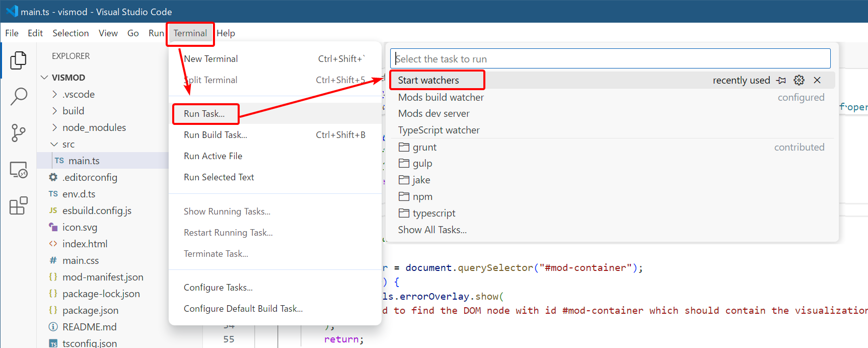Open main.ts in the Explorer tree
The height and width of the screenshot is (348, 868).
[103, 161]
